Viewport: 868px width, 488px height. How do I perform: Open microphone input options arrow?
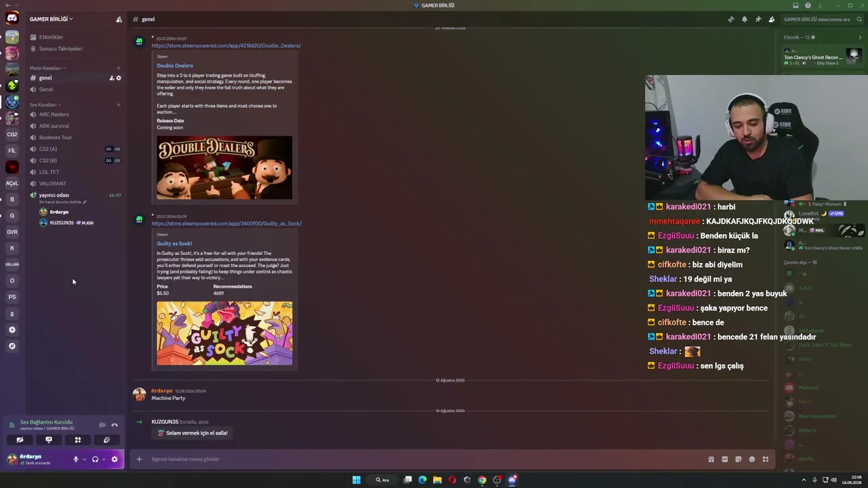pos(84,459)
